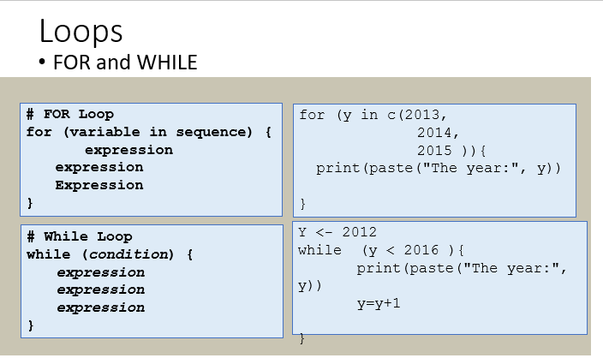Click the 'for (y in c(2013,' line
The width and height of the screenshot is (603, 364).
(x=373, y=115)
